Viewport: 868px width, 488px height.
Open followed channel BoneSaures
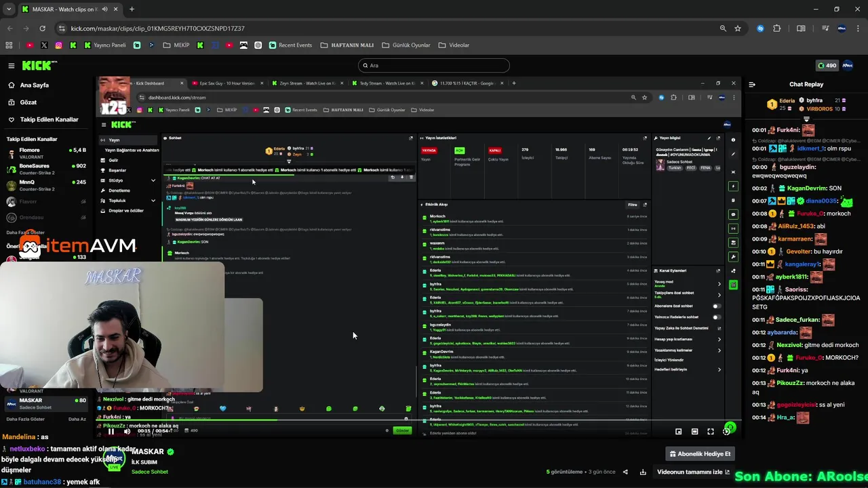pyautogui.click(x=46, y=169)
